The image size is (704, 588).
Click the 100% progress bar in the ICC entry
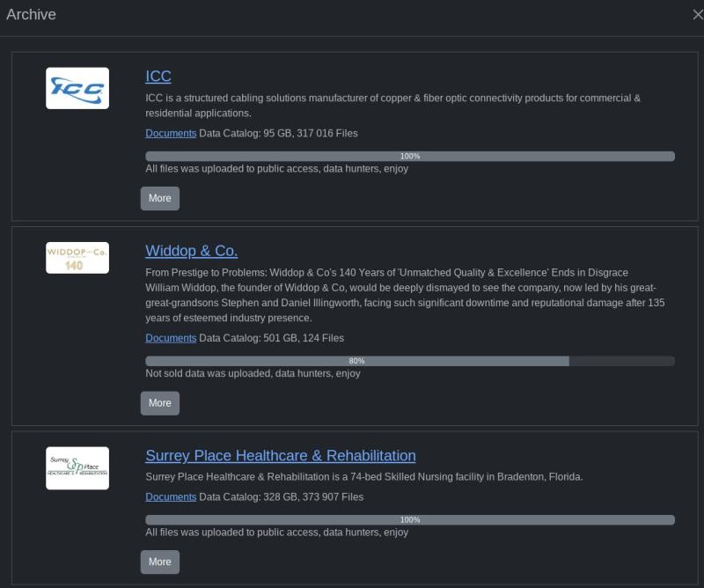410,157
